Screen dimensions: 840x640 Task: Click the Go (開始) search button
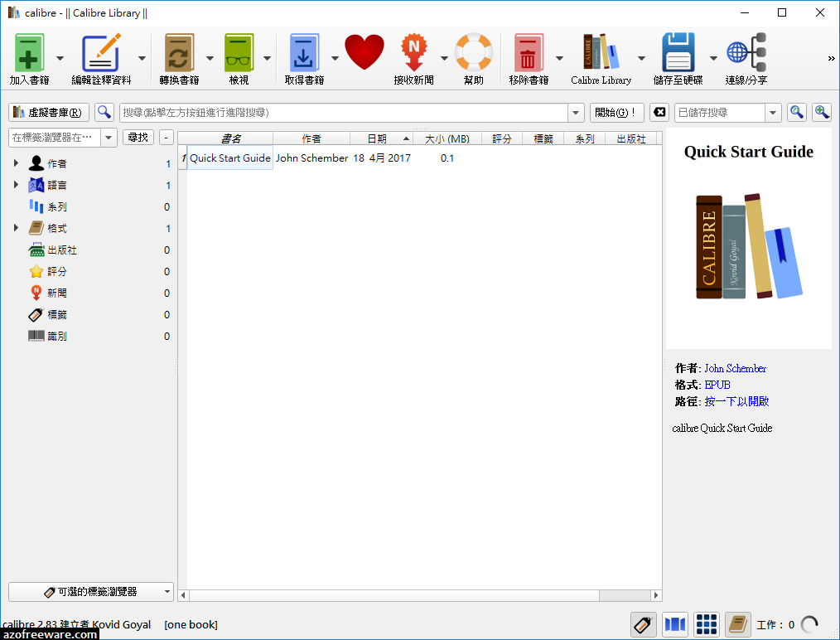coord(616,113)
